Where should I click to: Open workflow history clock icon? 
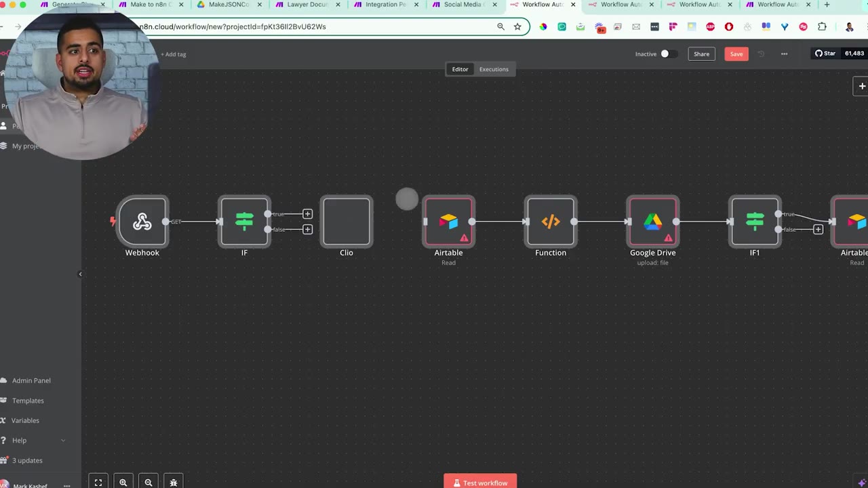coord(761,54)
